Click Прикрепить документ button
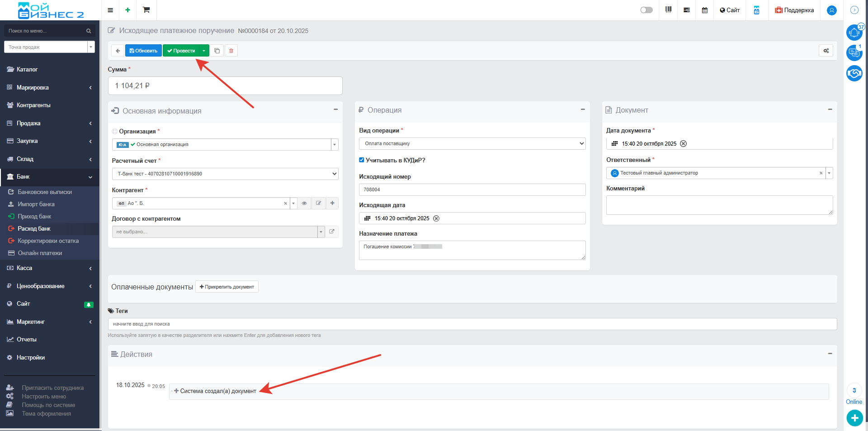 (x=227, y=287)
